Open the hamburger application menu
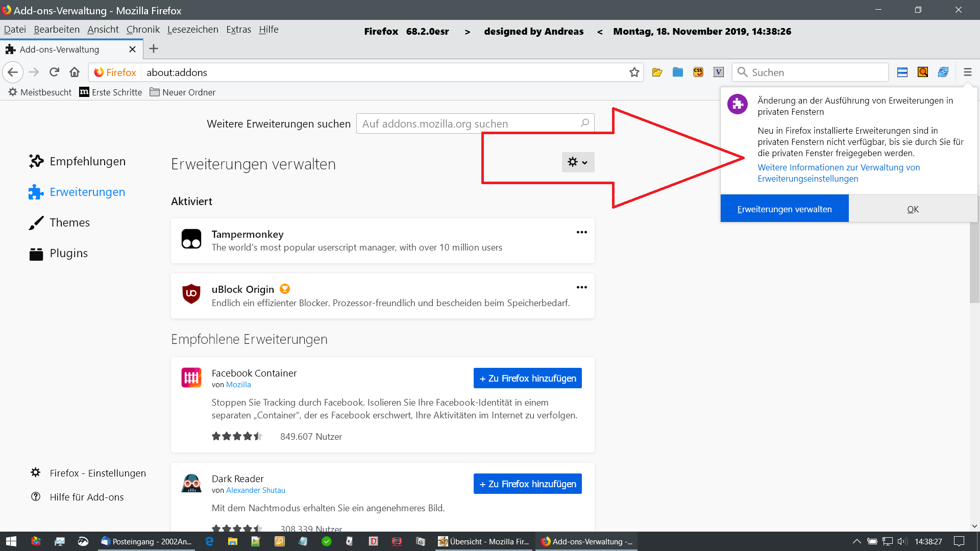 [x=967, y=72]
